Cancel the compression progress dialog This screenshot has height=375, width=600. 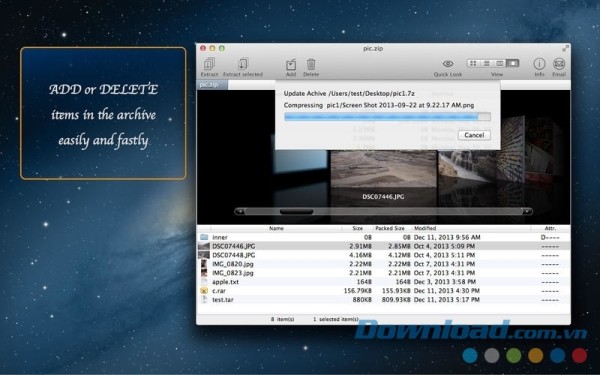tap(474, 135)
